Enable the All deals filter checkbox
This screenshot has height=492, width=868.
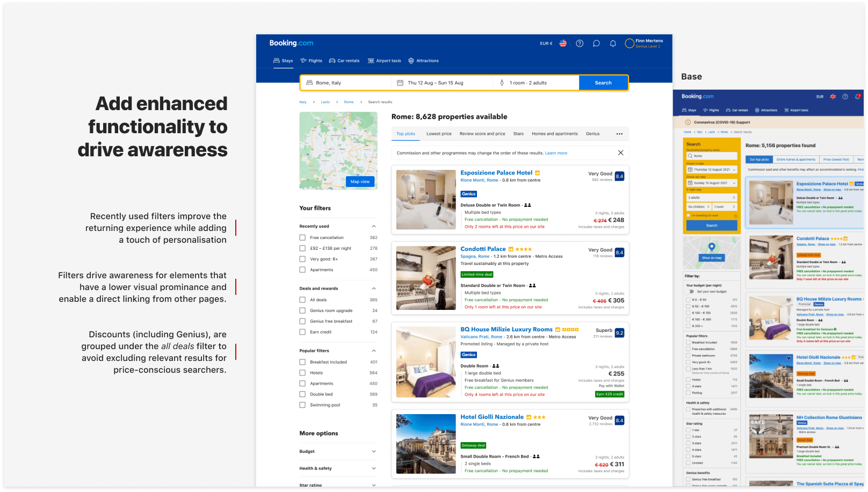pos(302,300)
